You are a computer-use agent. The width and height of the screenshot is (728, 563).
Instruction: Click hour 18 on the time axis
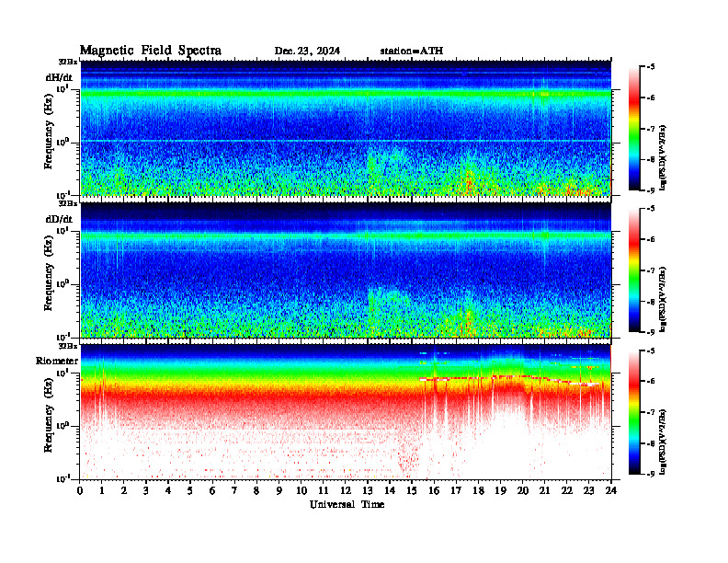(478, 490)
